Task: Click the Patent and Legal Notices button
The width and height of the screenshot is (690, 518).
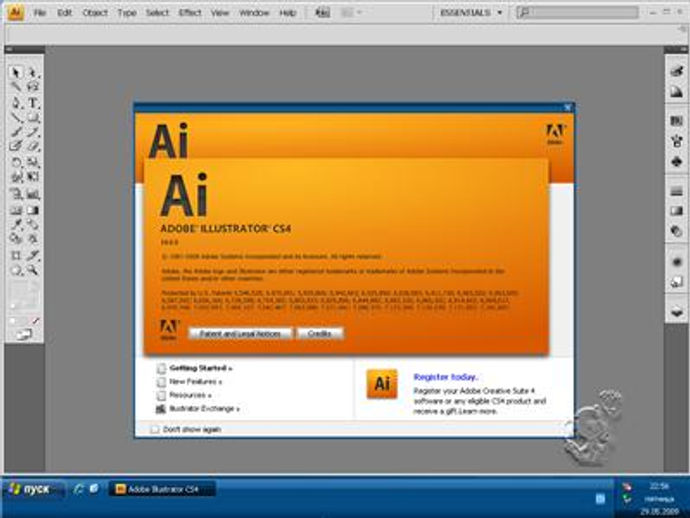Action: [x=240, y=334]
